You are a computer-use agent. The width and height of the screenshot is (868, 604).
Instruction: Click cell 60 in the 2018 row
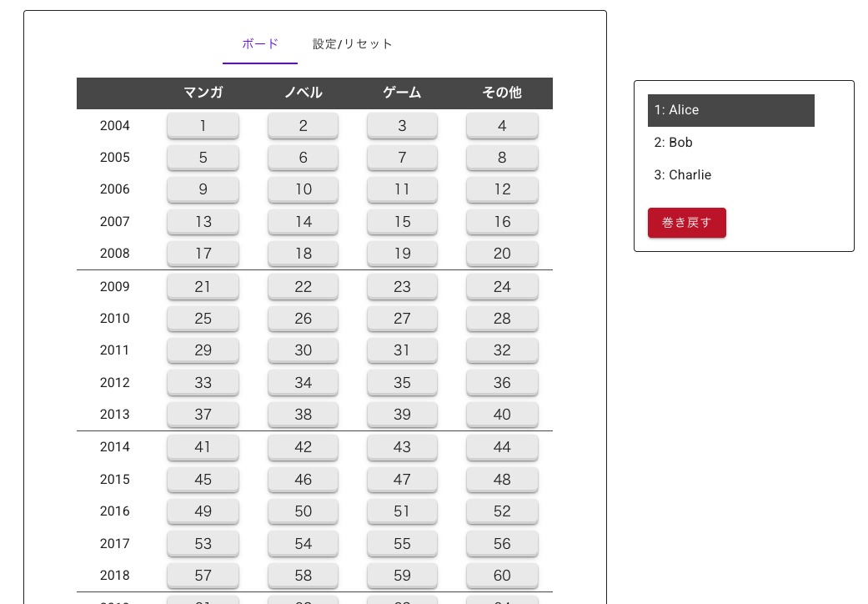click(x=502, y=576)
